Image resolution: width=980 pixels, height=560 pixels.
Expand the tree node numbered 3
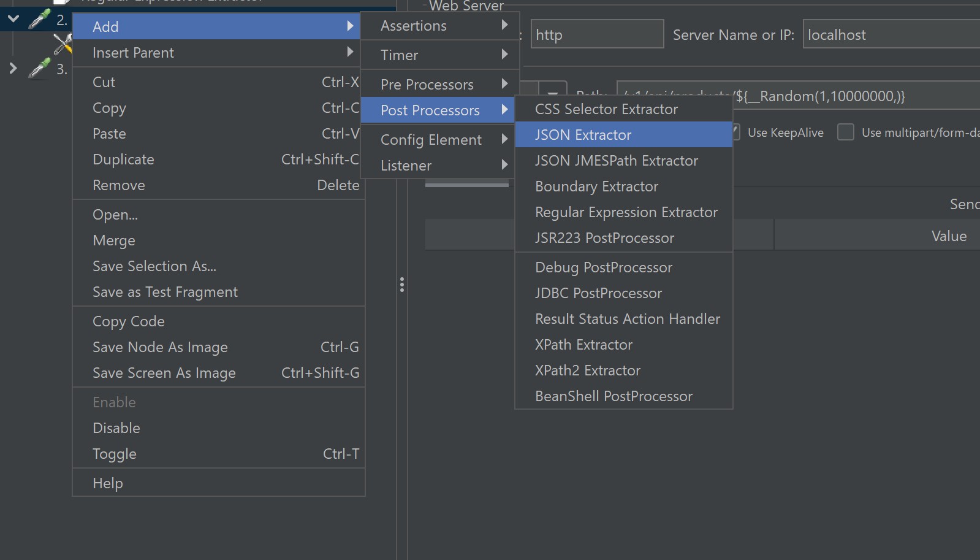(13, 68)
